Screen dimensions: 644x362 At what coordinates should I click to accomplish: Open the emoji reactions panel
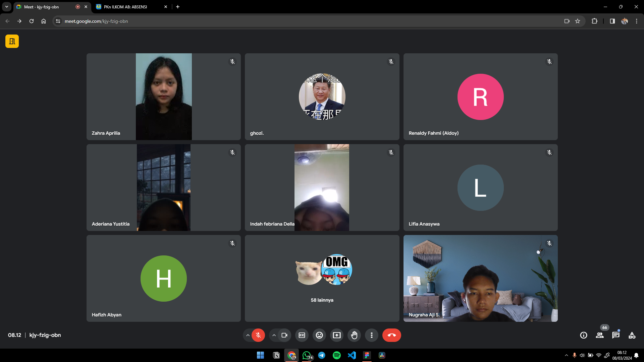[319, 335]
